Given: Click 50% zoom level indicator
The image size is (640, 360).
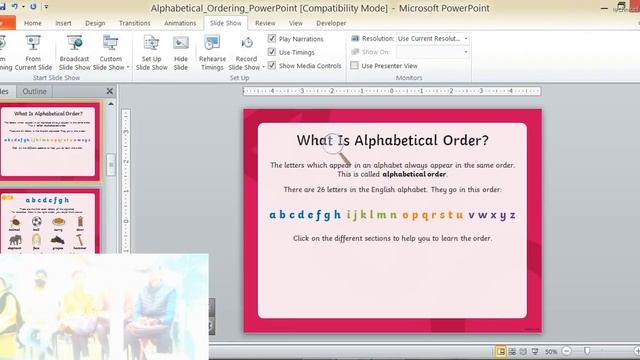Looking at the screenshot, I should pos(551,351).
